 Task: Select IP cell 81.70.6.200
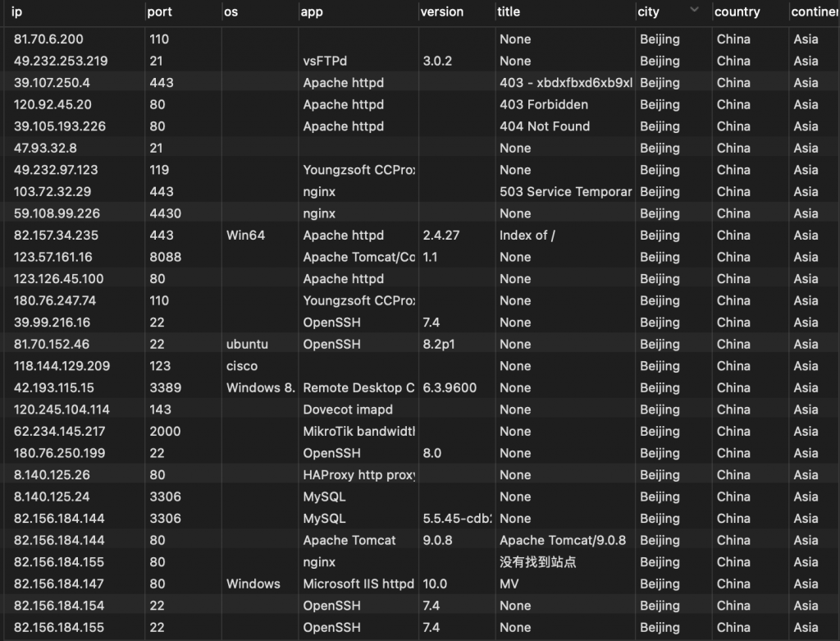48,39
